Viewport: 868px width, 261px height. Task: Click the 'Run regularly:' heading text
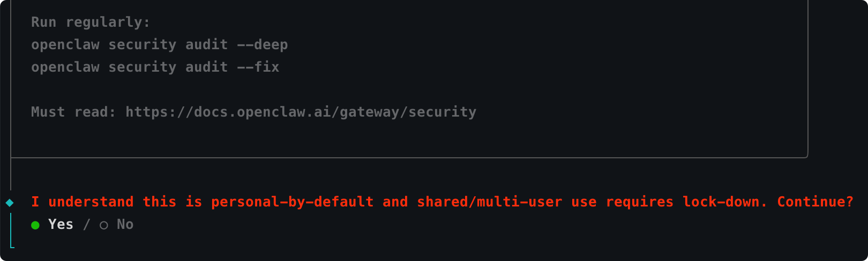[91, 22]
